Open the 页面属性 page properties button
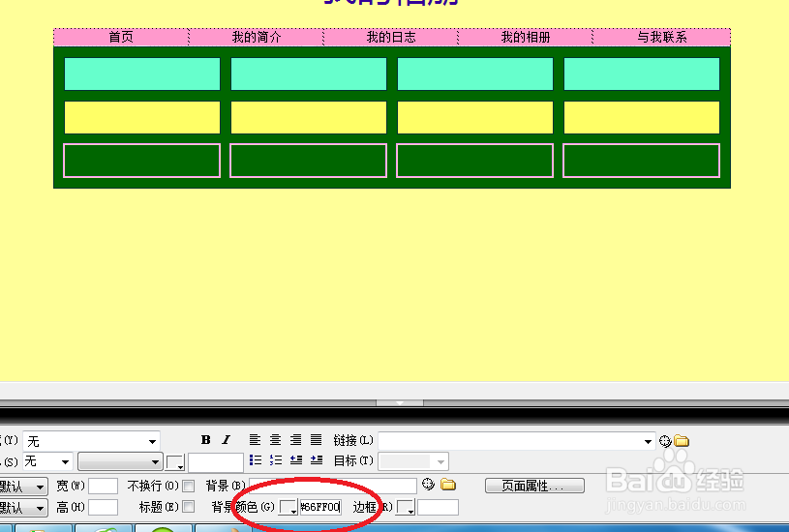 (x=534, y=486)
